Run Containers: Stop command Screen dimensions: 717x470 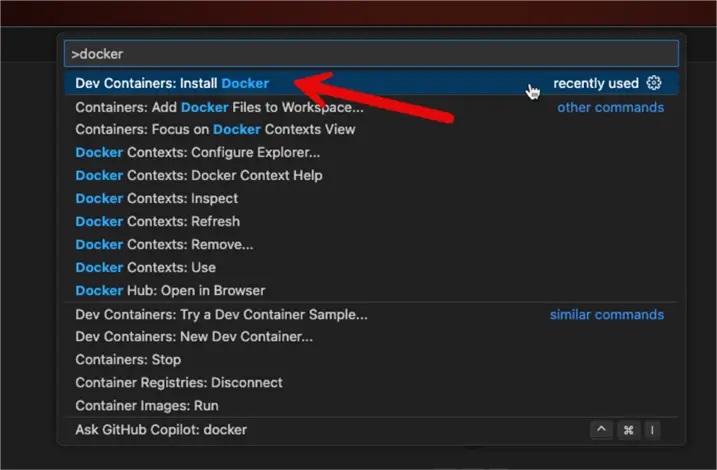pyautogui.click(x=371, y=359)
